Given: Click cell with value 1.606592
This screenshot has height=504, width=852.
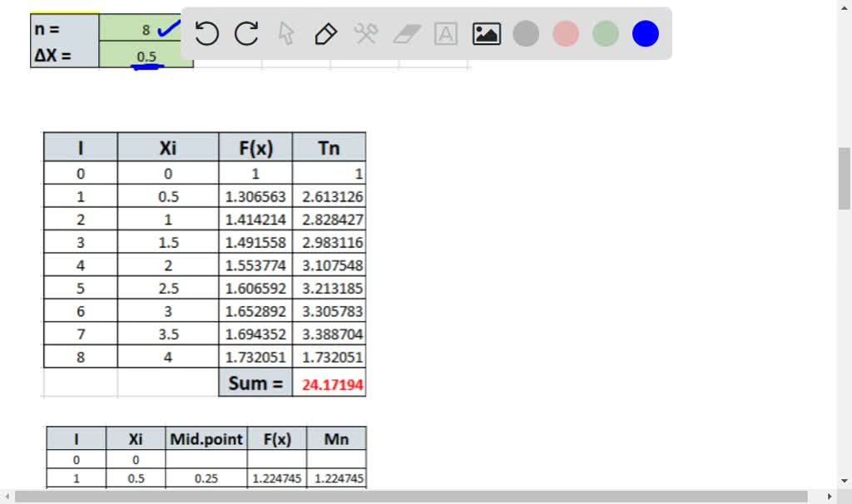Looking at the screenshot, I should (255, 288).
